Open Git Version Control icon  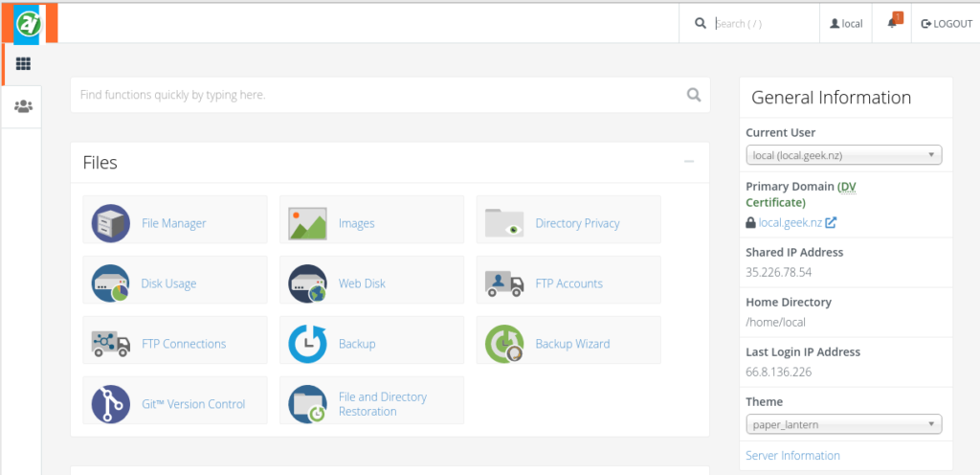111,404
